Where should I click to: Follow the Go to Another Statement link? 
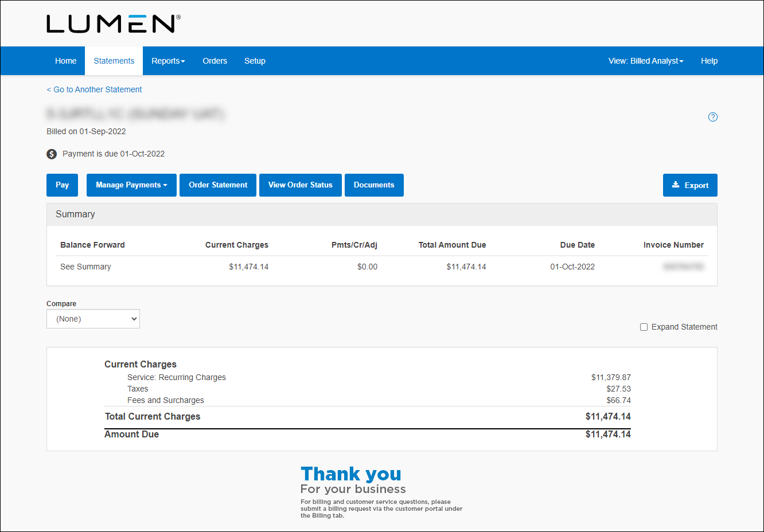(95, 89)
